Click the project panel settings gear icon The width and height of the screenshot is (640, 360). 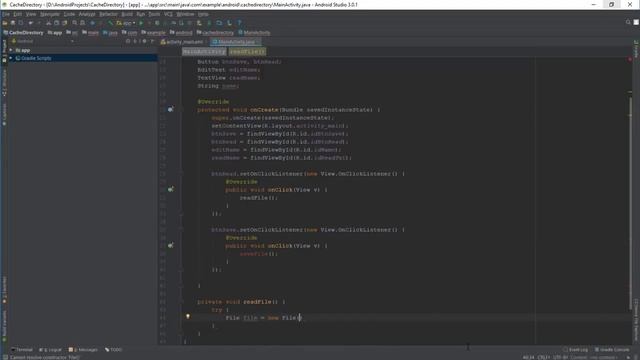tap(144, 41)
